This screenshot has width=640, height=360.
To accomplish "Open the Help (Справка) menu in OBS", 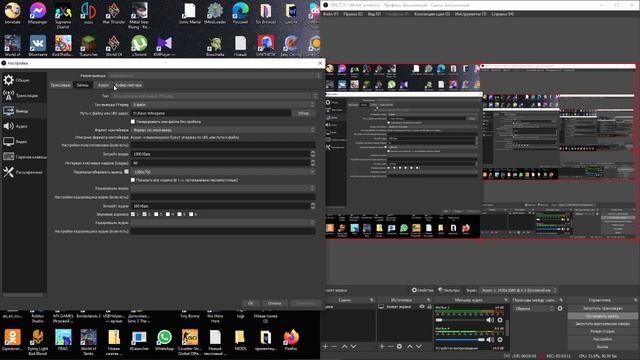I will 502,14.
